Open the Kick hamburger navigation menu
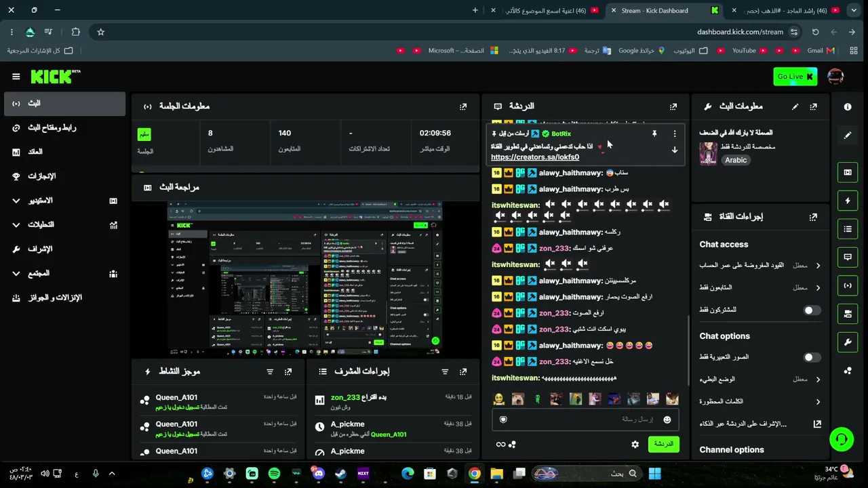The width and height of the screenshot is (868, 488). click(x=16, y=77)
